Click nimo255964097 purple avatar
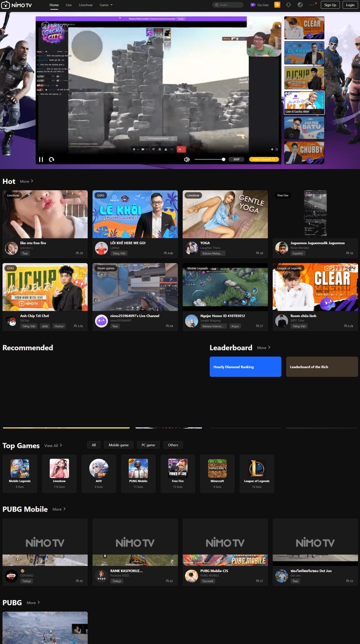Viewport: 360px width, 644px height. coord(101,321)
